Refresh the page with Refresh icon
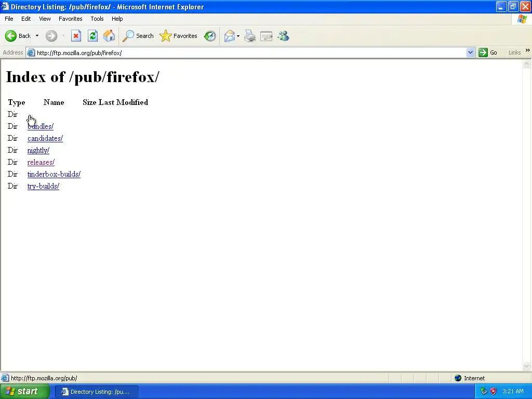 pos(92,36)
